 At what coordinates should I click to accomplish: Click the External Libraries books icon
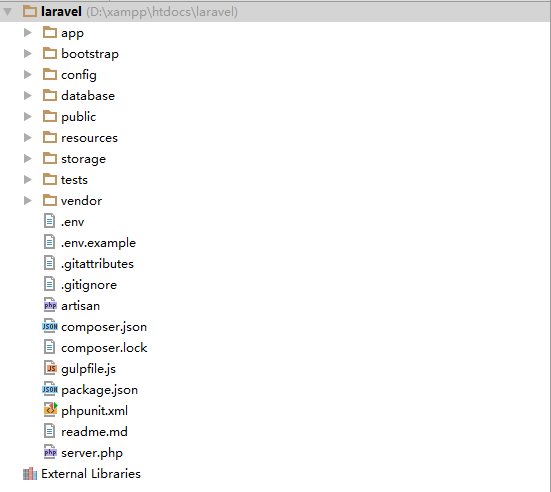pos(30,474)
